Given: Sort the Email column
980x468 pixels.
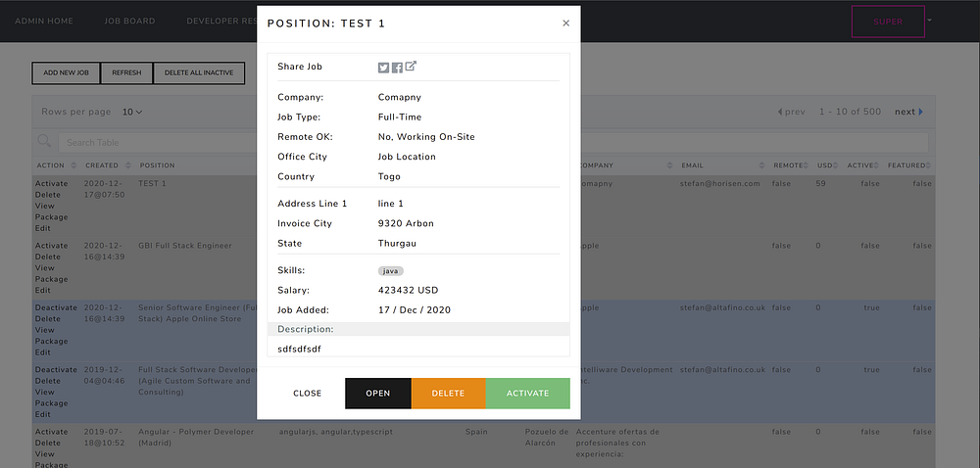Looking at the screenshot, I should (760, 165).
